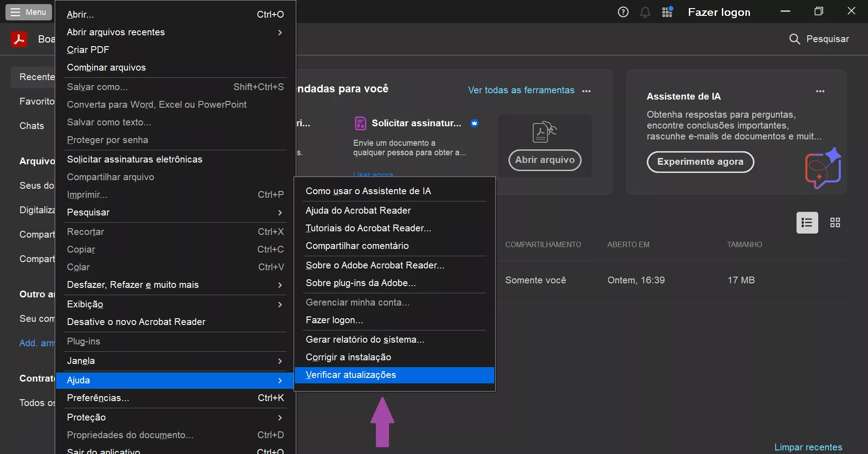This screenshot has height=454, width=868.
Task: Open Preferências from the menu
Action: (x=98, y=398)
